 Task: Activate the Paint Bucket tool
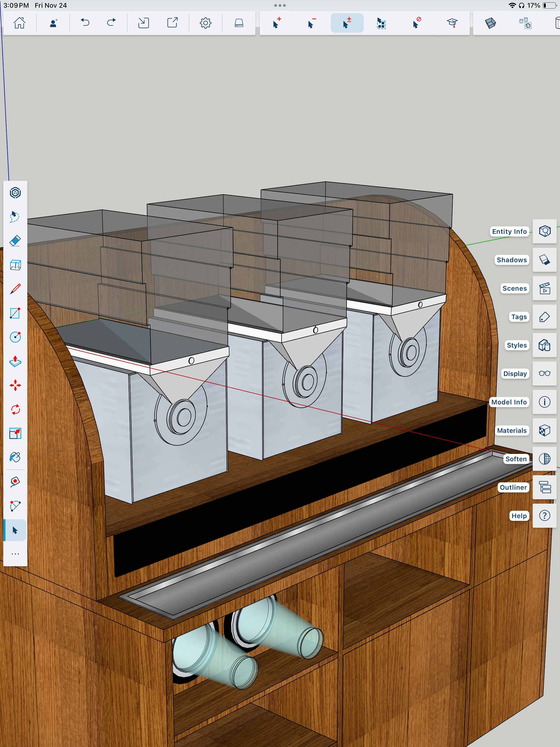[x=15, y=458]
